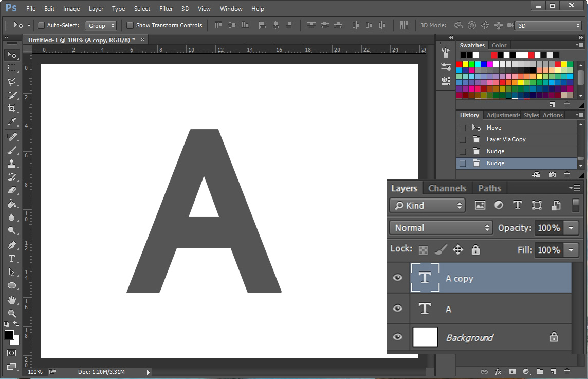Select the Rectangular Marquee tool

[12, 68]
